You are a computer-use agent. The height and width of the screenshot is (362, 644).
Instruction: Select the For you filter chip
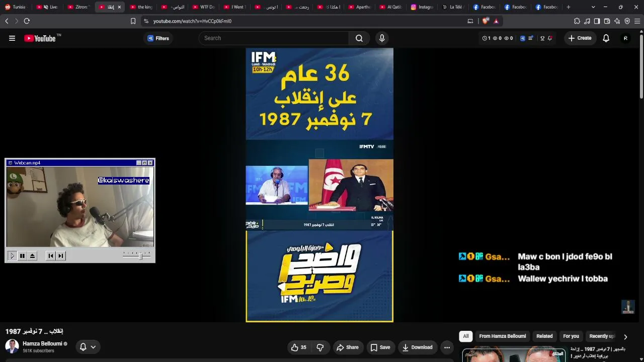point(571,336)
